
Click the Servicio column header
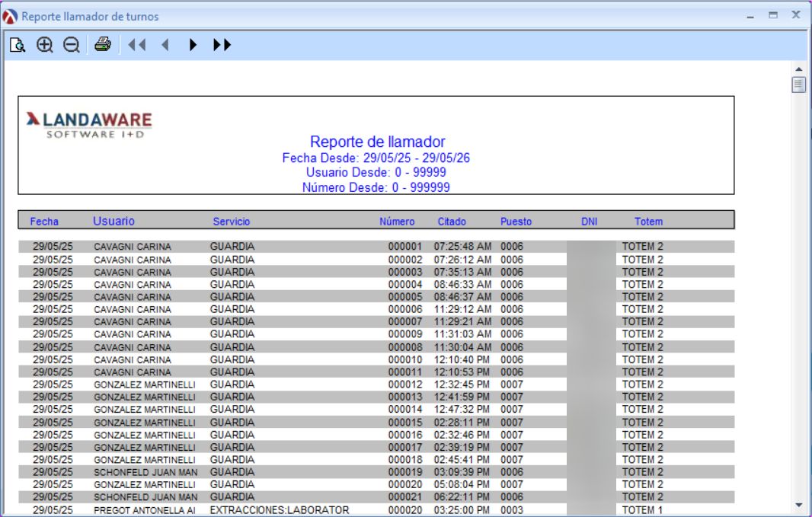231,222
